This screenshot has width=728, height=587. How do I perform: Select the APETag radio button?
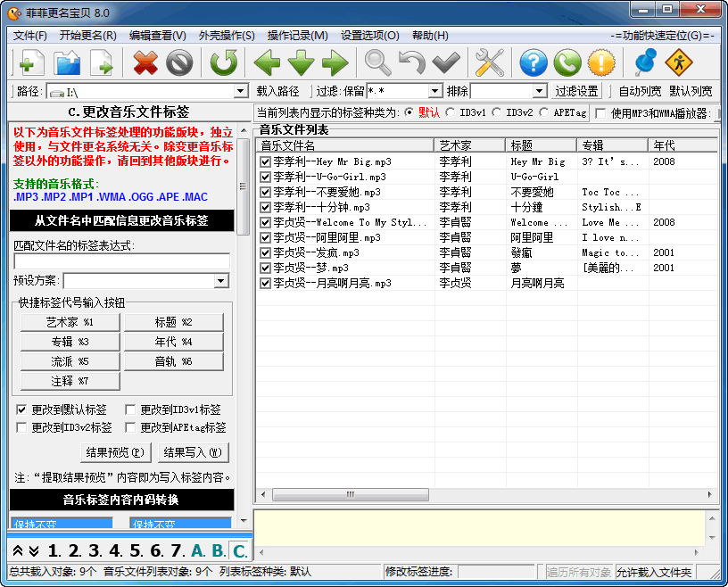(543, 112)
